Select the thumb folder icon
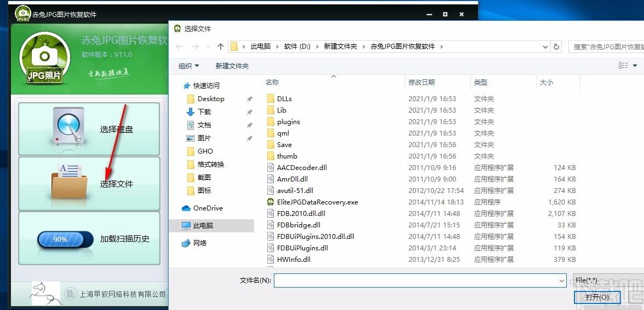 (x=271, y=156)
